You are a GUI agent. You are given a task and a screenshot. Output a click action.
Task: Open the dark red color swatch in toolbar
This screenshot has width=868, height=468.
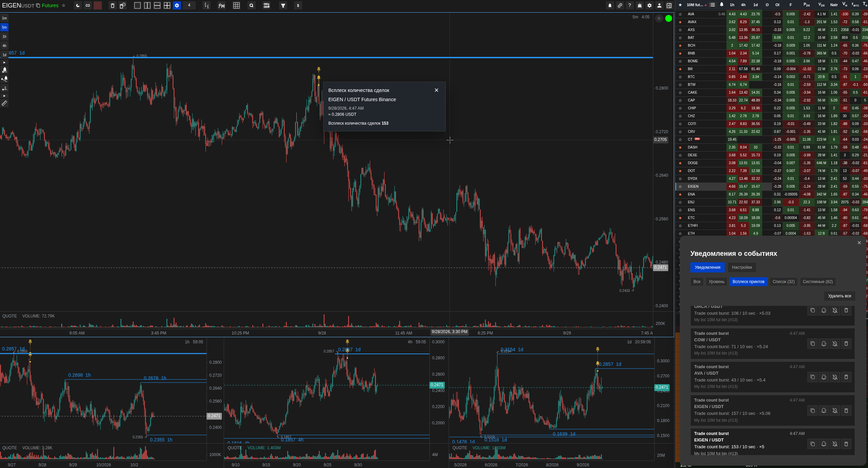(98, 5)
